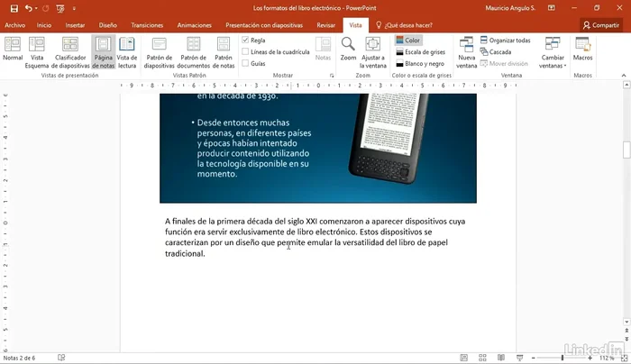Click the scroll up arrow
Screen dimensions: 631x364
[x=626, y=85]
